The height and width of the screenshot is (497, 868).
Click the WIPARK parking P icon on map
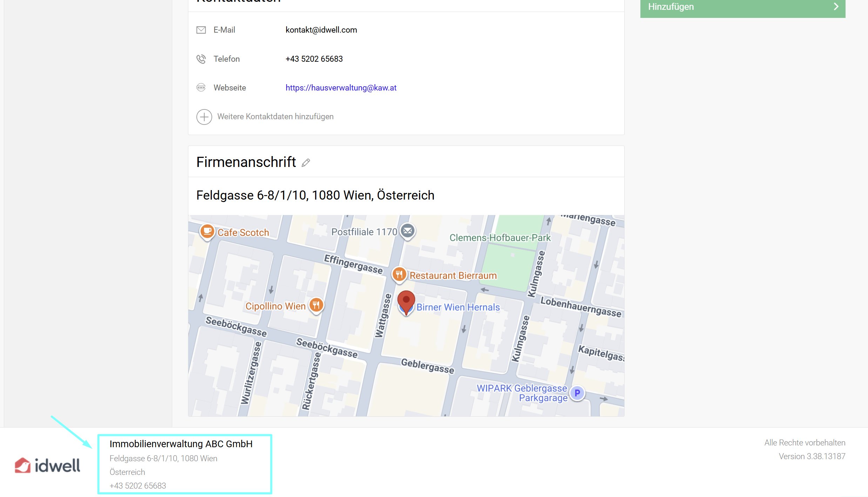pos(577,393)
